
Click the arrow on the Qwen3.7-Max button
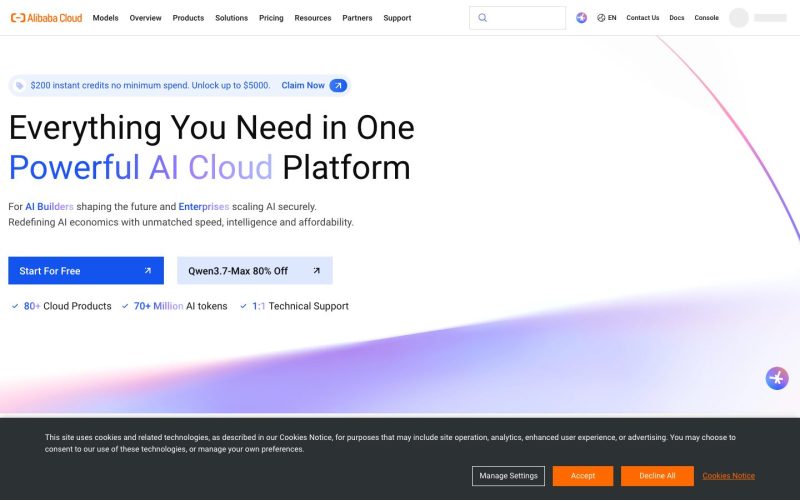pos(316,270)
